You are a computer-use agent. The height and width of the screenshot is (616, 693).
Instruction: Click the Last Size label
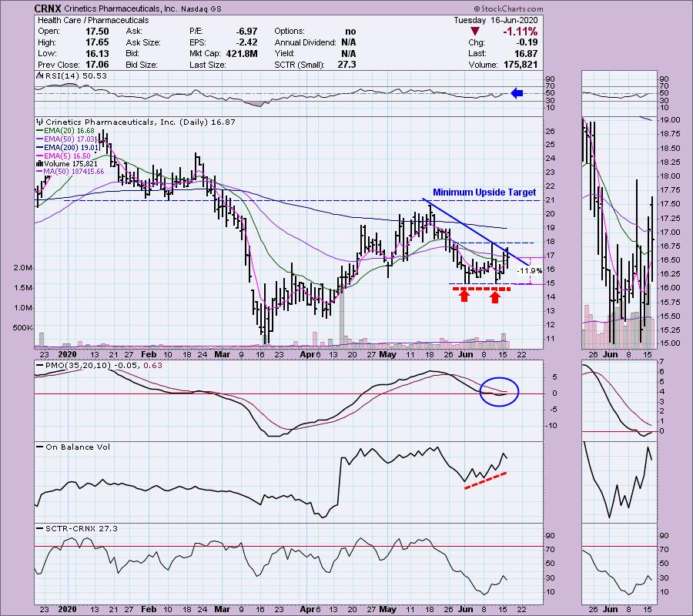[x=207, y=65]
